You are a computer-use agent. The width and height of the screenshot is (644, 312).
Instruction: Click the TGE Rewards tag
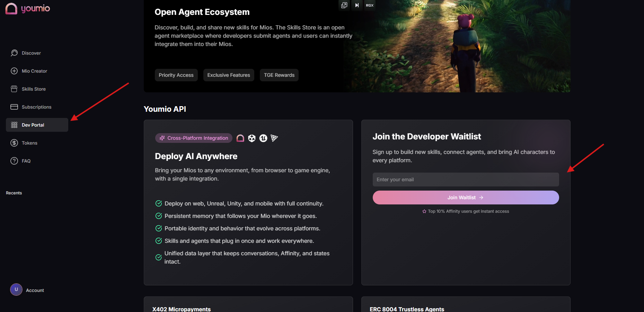279,75
